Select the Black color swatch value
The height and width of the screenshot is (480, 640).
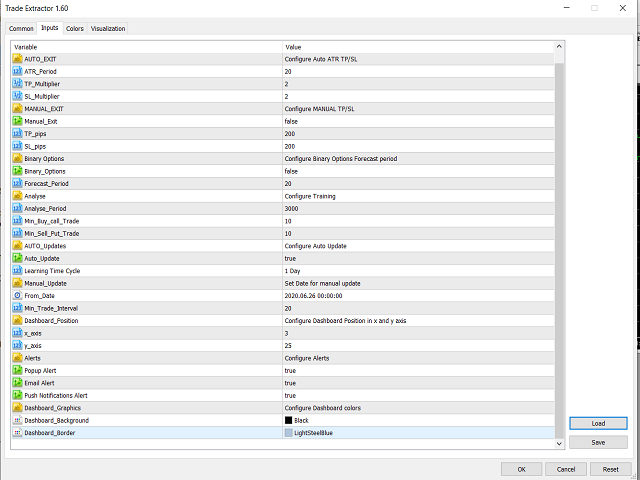tap(289, 420)
